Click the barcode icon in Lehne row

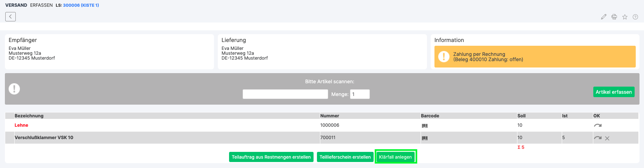pos(425,126)
